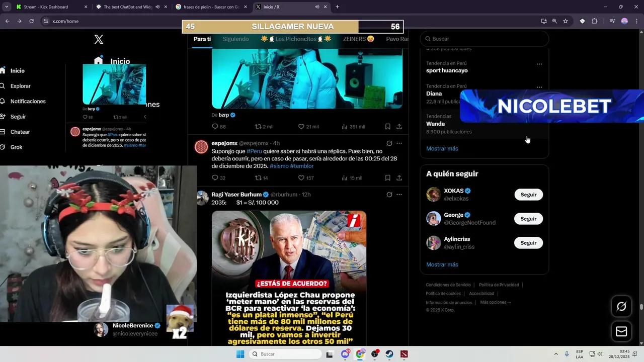The width and height of the screenshot is (644, 362).
Task: Open the tab search dropdown arrow
Action: tap(7, 7)
